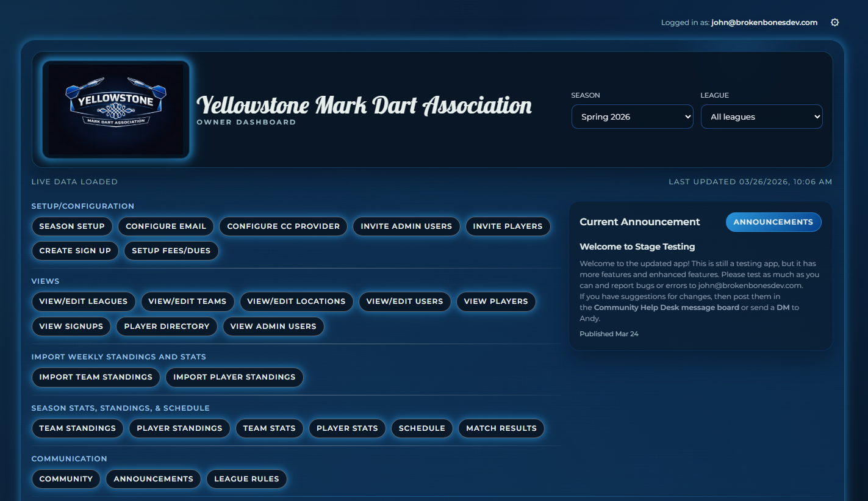
Task: Click the ANNOUNCEMENTS button in the announcement panel
Action: (773, 222)
